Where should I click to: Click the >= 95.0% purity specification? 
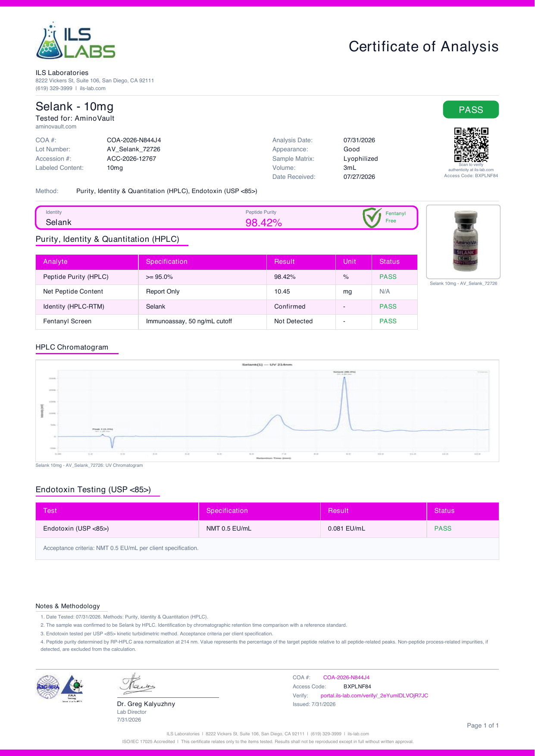coord(160,277)
